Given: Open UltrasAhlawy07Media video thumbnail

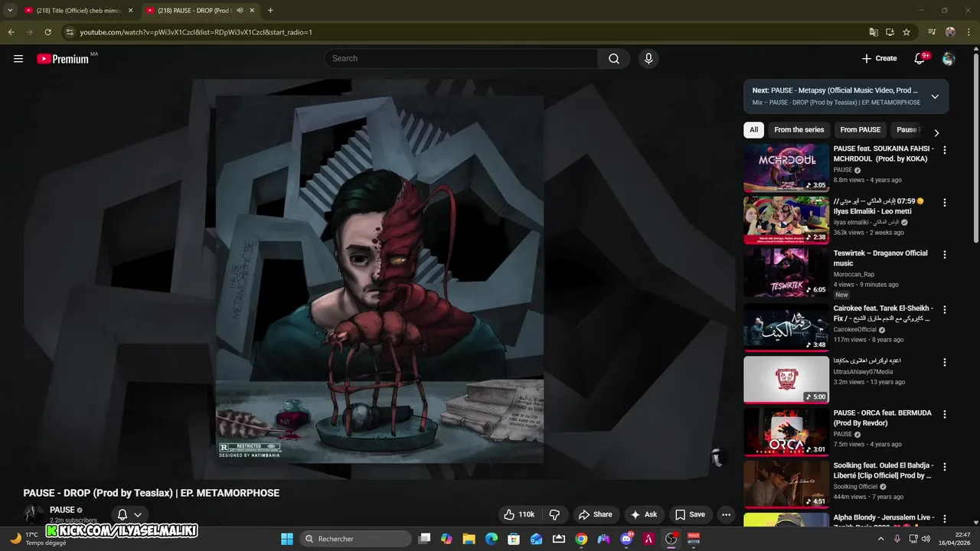Looking at the screenshot, I should (786, 380).
